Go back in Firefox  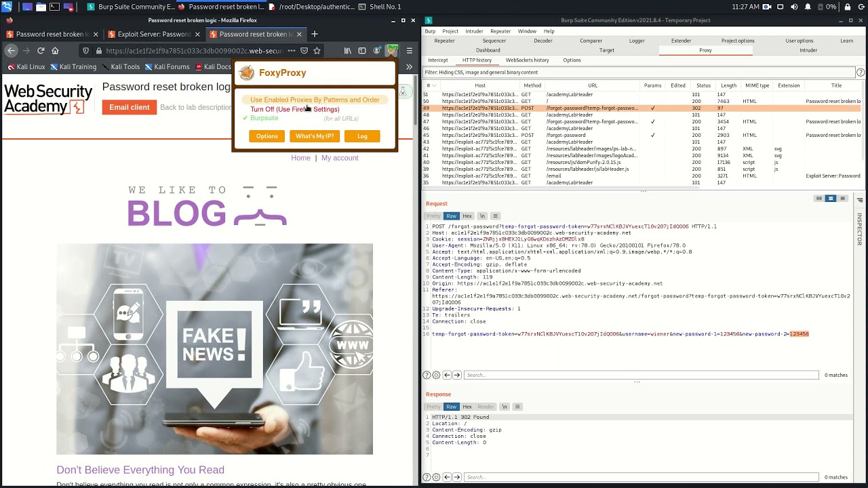[x=11, y=51]
